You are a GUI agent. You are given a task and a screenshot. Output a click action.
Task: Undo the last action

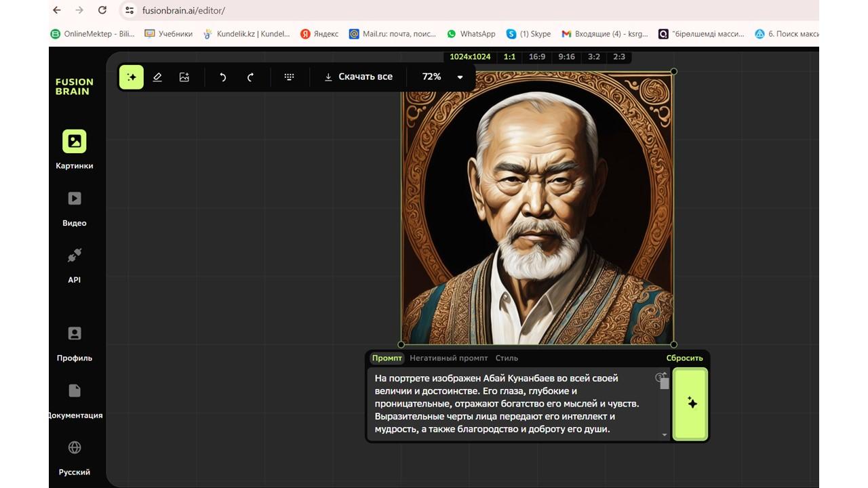[223, 77]
